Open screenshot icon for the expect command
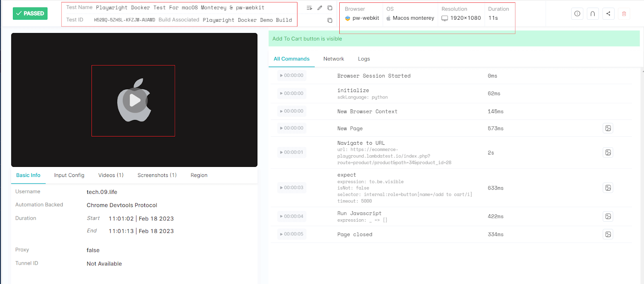644x284 pixels. click(x=608, y=188)
